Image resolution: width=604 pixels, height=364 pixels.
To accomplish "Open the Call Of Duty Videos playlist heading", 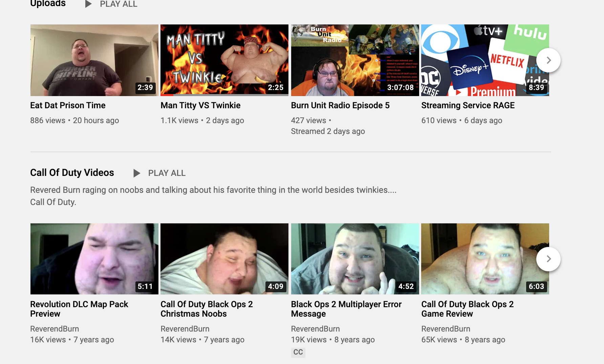I will coord(72,173).
